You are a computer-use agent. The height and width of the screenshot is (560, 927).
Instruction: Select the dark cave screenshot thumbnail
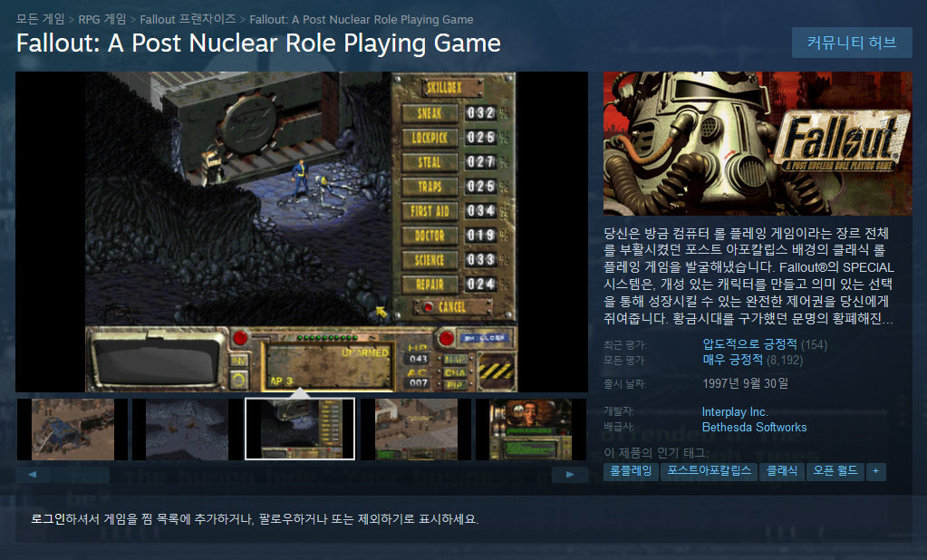187,430
